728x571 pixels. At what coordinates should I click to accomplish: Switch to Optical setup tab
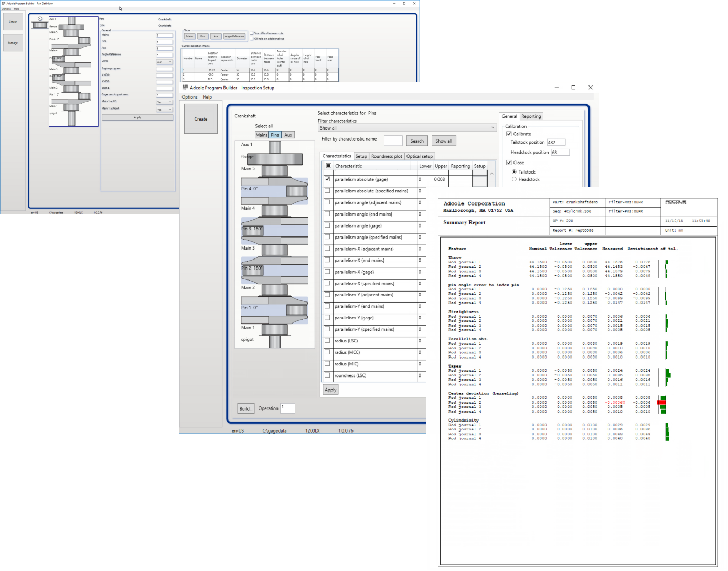tap(420, 156)
